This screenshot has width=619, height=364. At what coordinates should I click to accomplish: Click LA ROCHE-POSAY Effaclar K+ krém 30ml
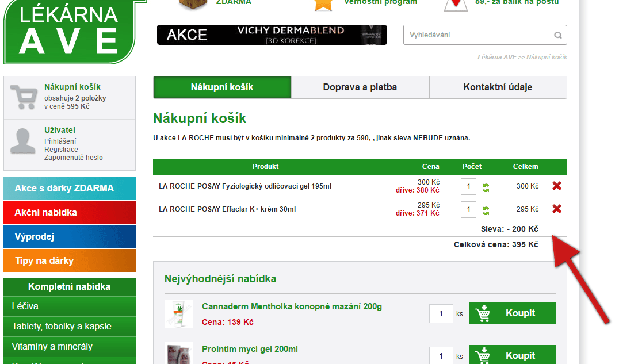227,209
